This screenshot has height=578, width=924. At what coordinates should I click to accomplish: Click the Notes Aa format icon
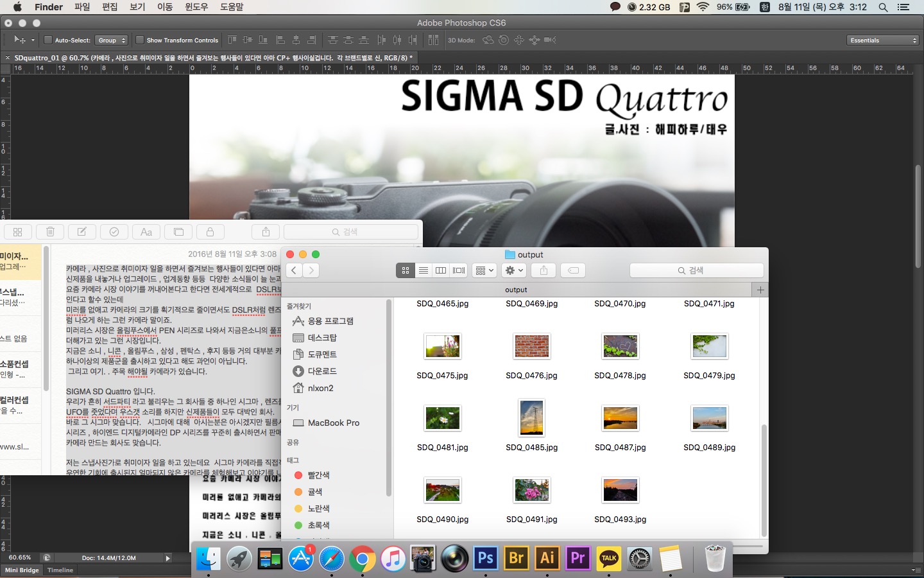coord(146,232)
